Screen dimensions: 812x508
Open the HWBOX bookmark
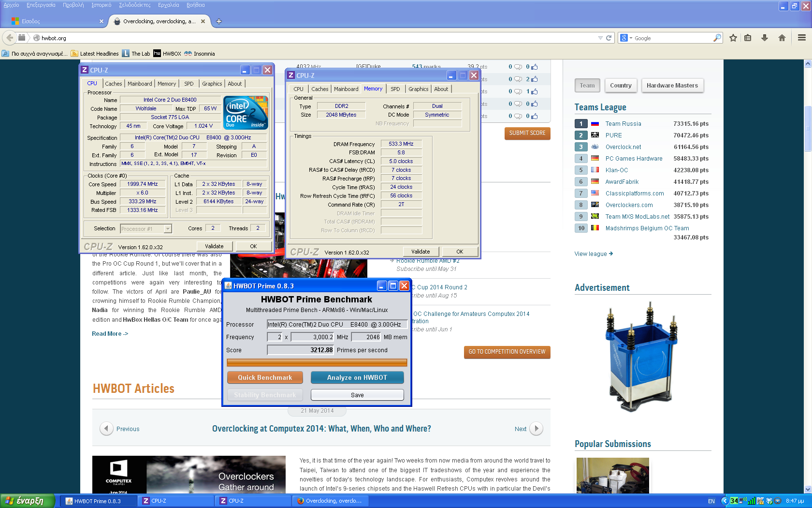pos(167,54)
